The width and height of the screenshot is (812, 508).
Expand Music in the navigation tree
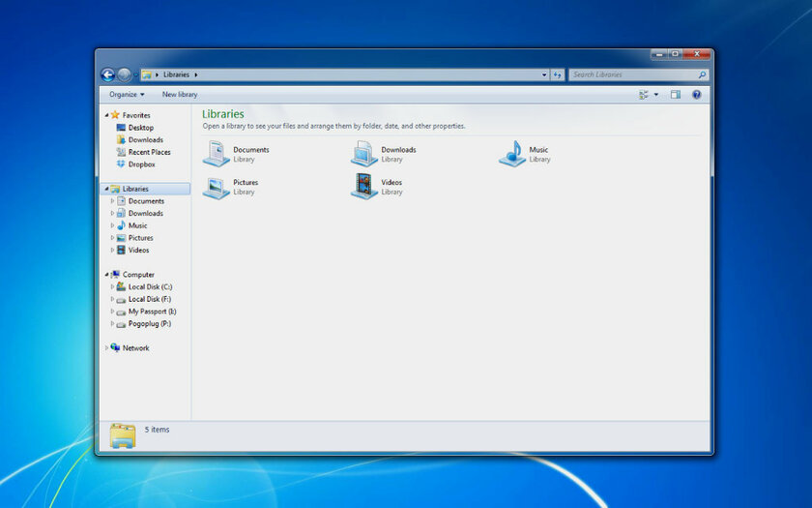(x=112, y=224)
